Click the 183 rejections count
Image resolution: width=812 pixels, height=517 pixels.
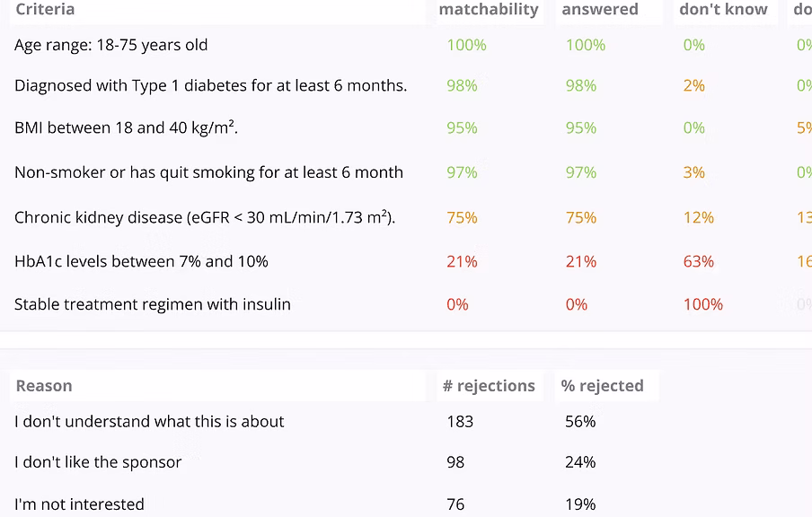tap(459, 421)
